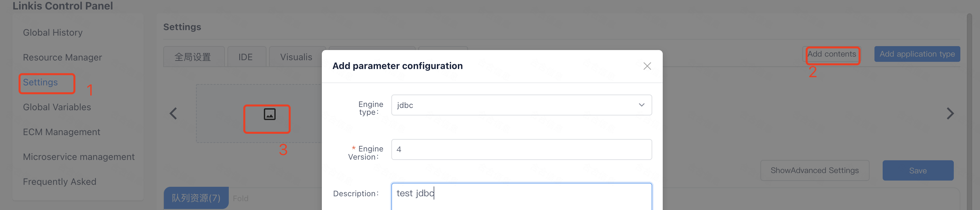Open ECM Management
This screenshot has width=980, height=210.
pos(61,132)
